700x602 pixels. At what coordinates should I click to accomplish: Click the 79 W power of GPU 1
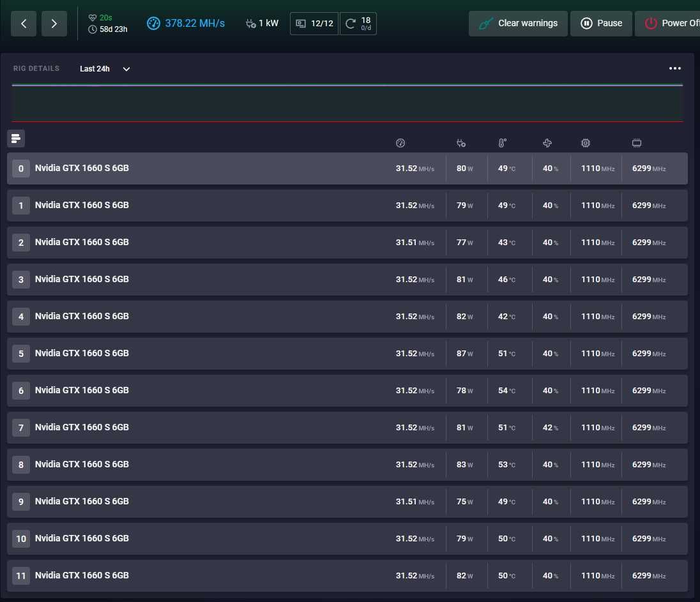coord(465,206)
